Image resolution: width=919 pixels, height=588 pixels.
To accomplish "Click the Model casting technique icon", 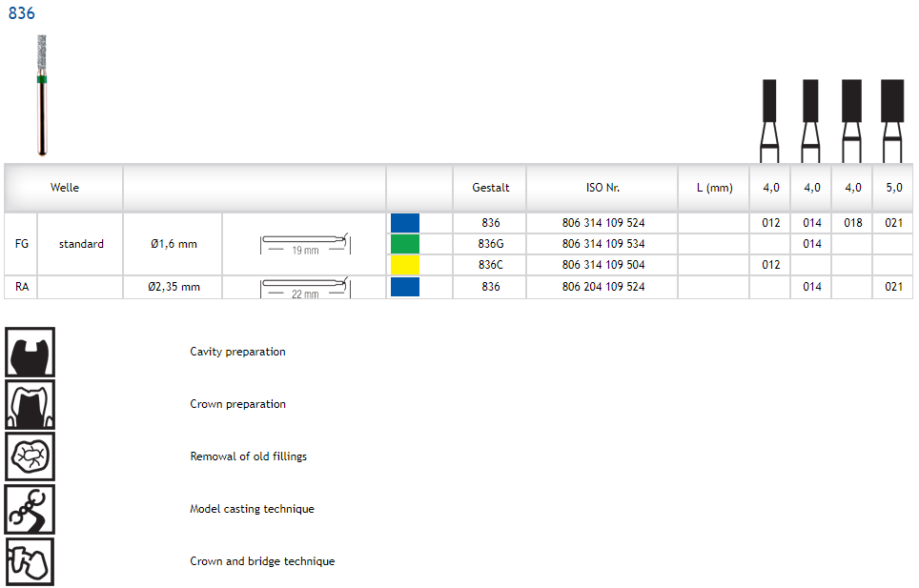I will tap(31, 509).
